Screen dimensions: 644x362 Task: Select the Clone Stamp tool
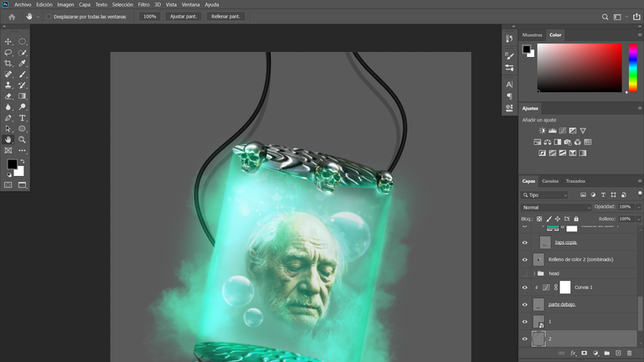point(8,85)
